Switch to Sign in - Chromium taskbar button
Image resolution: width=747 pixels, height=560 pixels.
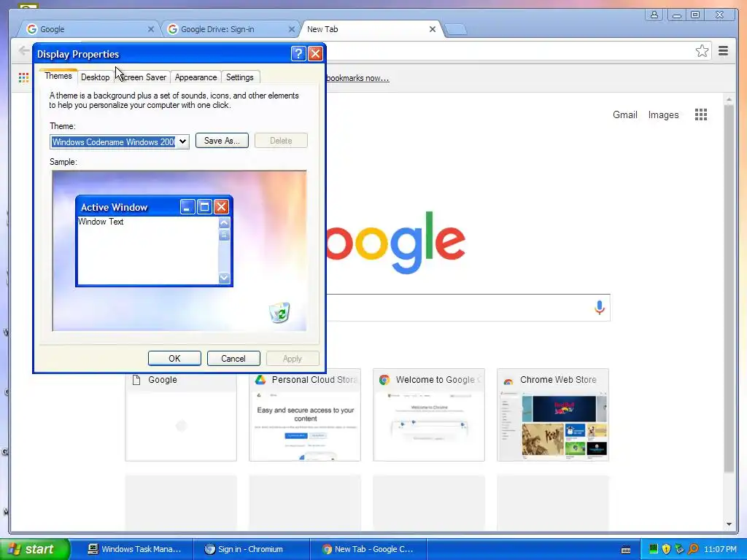[x=252, y=549]
